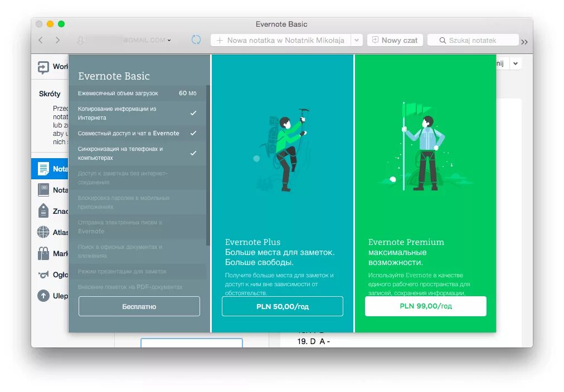Open the Znaczniki tags sidebar icon
The height and width of the screenshot is (392, 564).
(x=43, y=211)
